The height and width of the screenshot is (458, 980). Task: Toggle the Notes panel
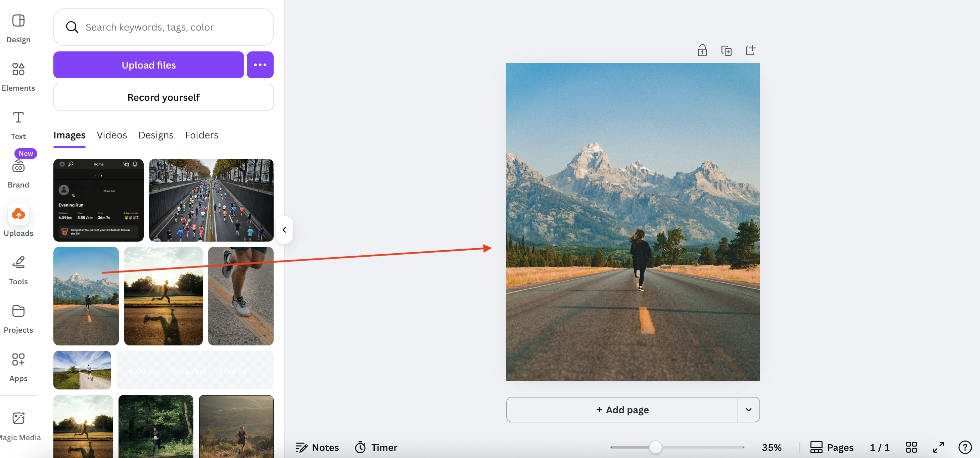[x=317, y=447]
